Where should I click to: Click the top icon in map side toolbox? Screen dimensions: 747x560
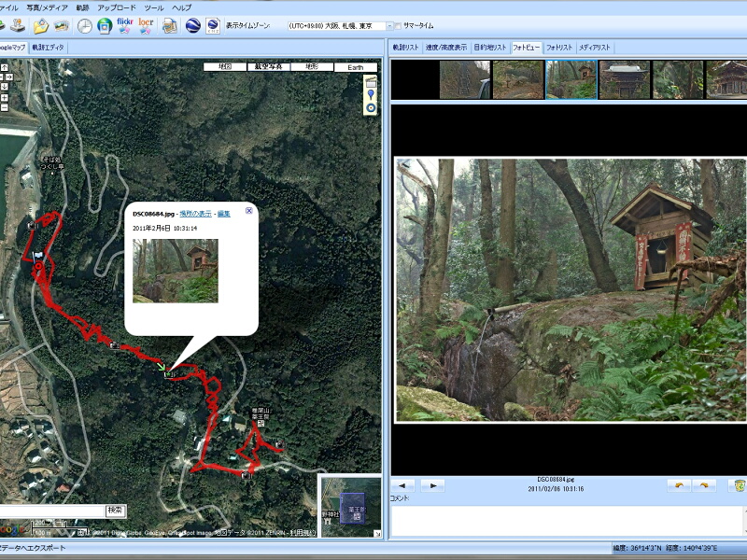[371, 82]
